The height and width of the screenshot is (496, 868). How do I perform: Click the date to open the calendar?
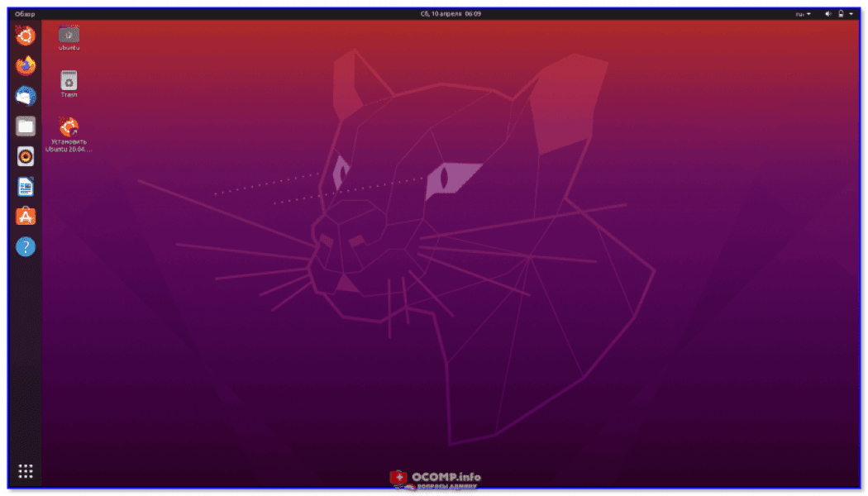[x=451, y=13]
